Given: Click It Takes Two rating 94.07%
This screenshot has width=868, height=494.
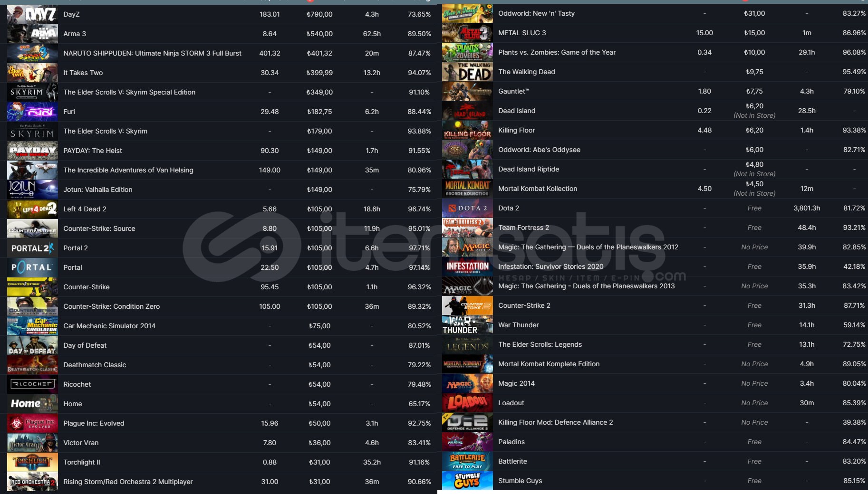Looking at the screenshot, I should (419, 73).
